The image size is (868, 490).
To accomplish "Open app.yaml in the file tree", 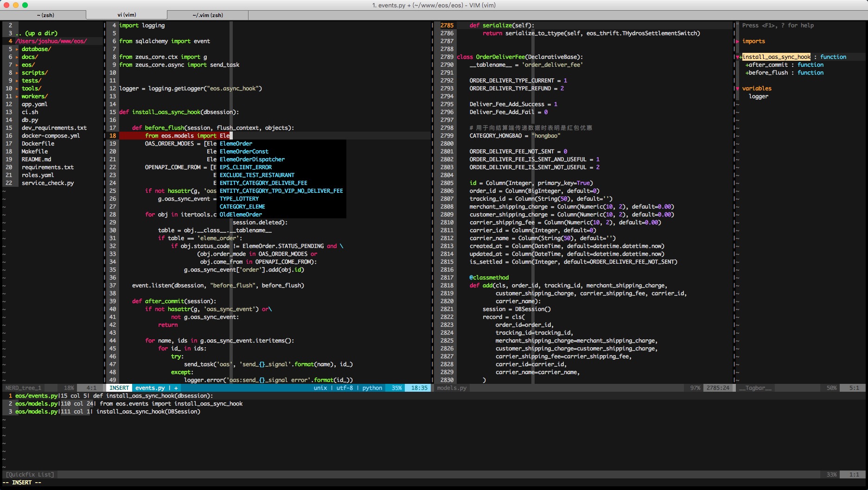I will click(34, 104).
